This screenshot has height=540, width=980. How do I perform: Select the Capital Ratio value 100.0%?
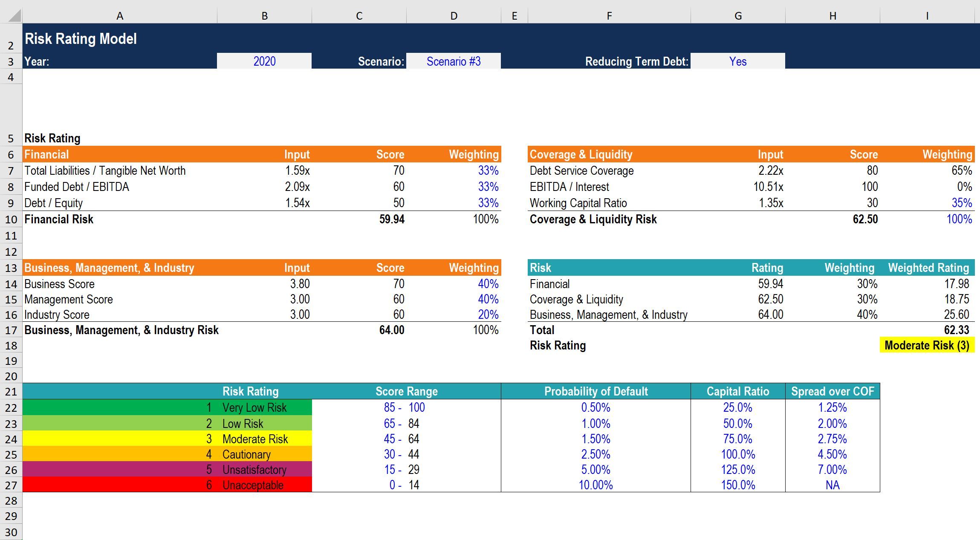[737, 454]
